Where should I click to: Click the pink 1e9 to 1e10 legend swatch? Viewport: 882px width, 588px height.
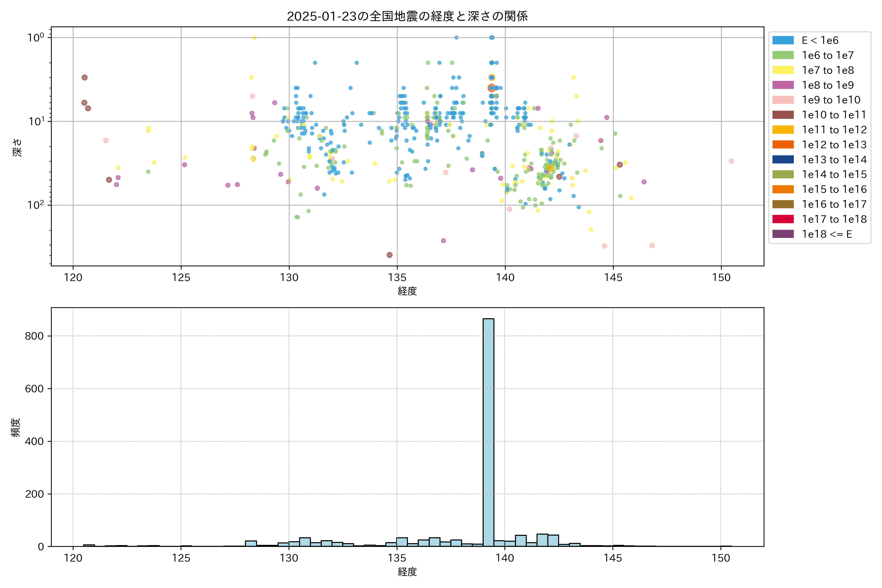point(783,100)
